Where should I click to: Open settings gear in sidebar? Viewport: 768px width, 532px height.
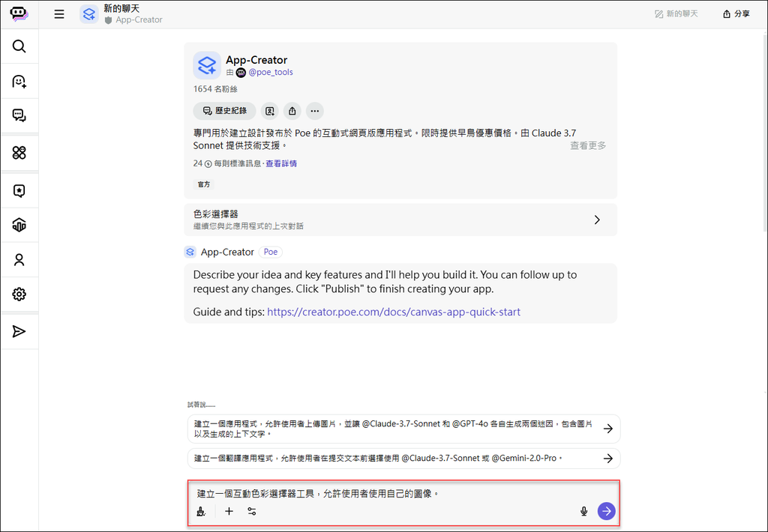point(19,294)
